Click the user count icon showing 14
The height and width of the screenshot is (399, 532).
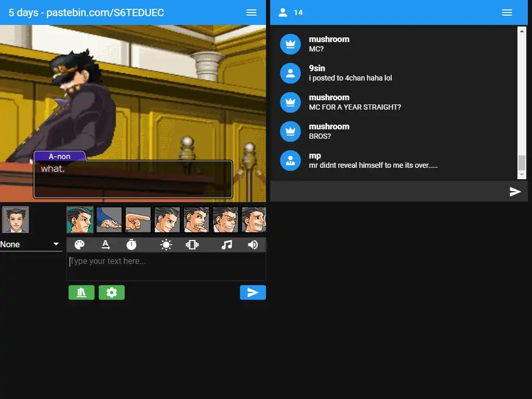pyautogui.click(x=283, y=12)
